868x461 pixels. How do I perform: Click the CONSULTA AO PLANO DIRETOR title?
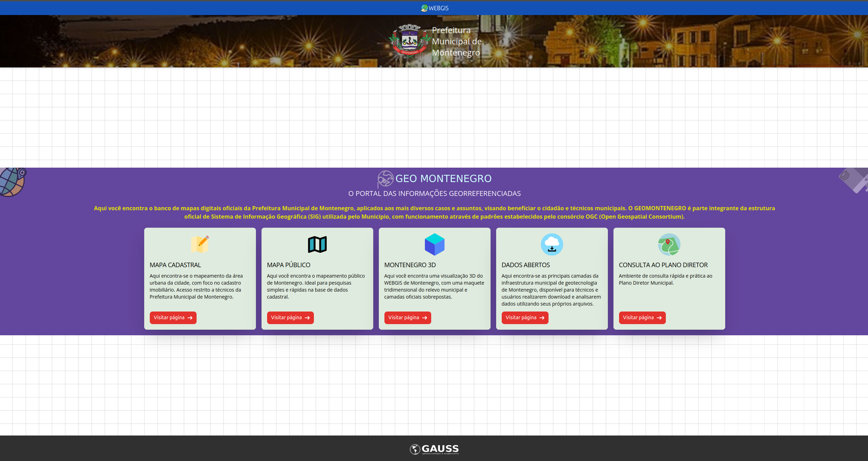point(663,265)
